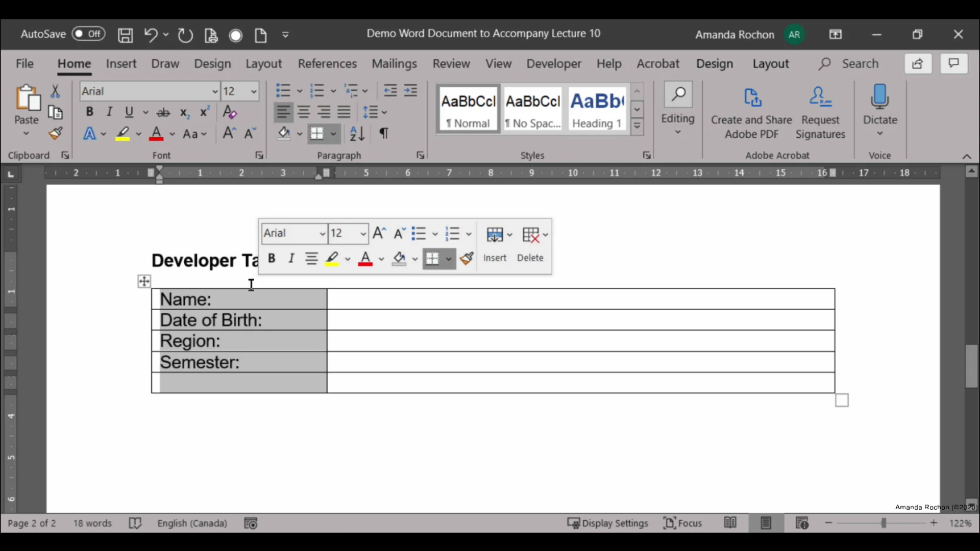
Task: Open the Developer ribbon tab
Action: 554,64
